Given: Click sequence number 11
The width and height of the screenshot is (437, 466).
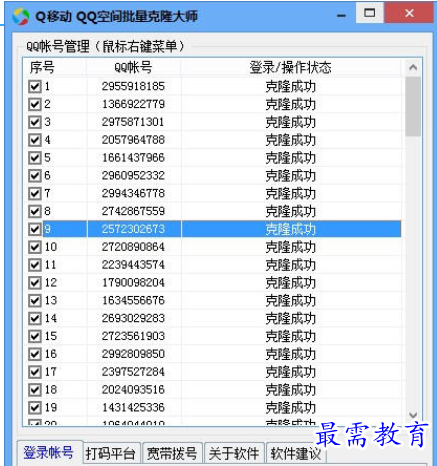Looking at the screenshot, I should tap(50, 265).
